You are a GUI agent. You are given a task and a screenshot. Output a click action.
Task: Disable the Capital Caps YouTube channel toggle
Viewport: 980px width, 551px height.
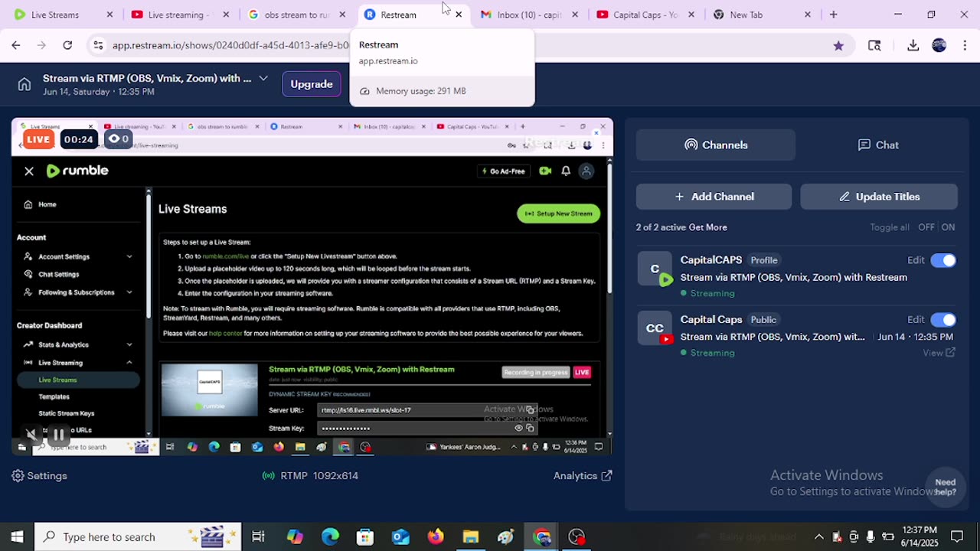(x=943, y=320)
